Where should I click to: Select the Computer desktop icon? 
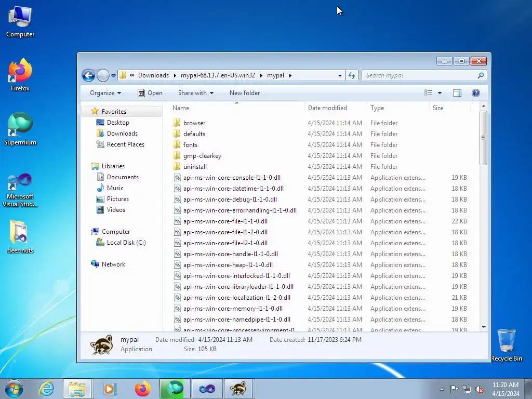point(20,21)
